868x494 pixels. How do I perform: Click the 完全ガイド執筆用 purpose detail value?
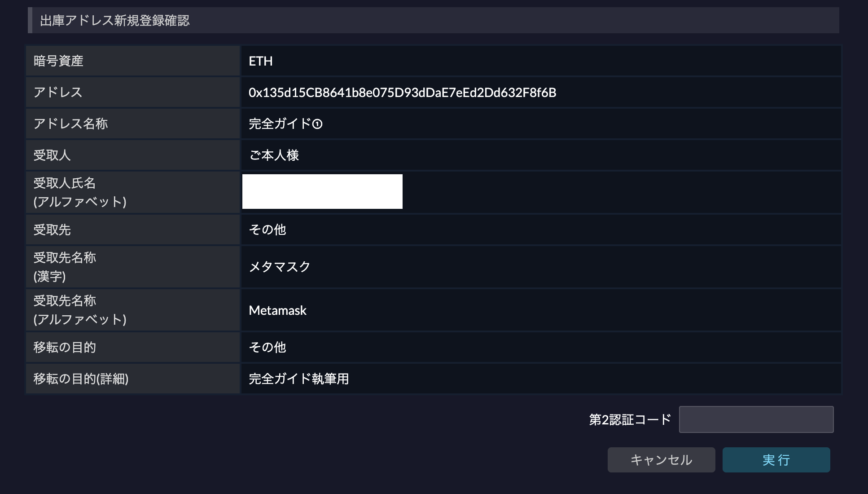[299, 379]
